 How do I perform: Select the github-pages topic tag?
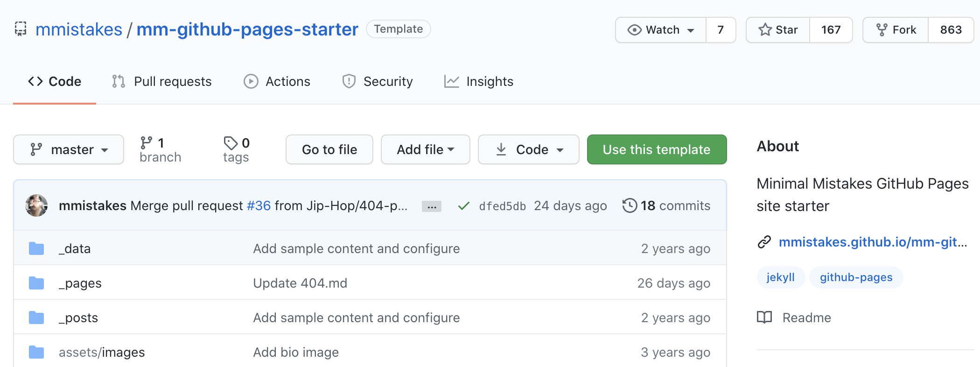(856, 277)
